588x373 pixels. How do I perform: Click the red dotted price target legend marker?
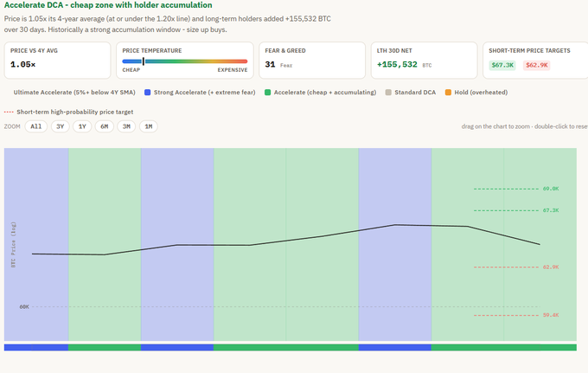point(9,112)
